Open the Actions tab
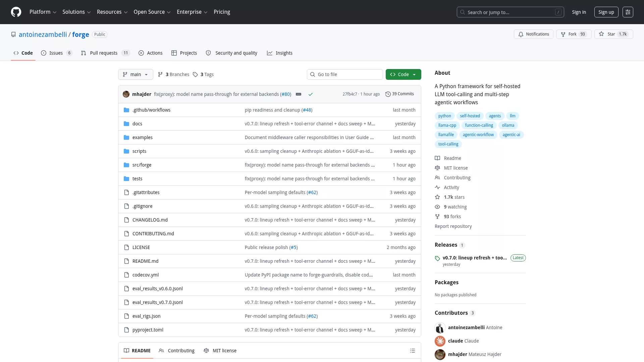Screen dimensions: 644x362 (151, 53)
